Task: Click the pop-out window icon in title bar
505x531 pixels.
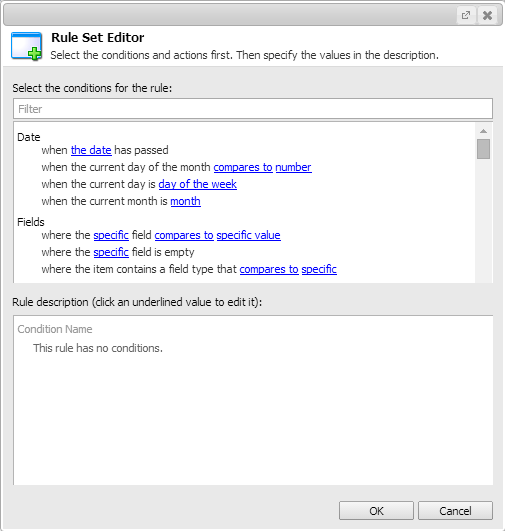Action: pos(466,15)
